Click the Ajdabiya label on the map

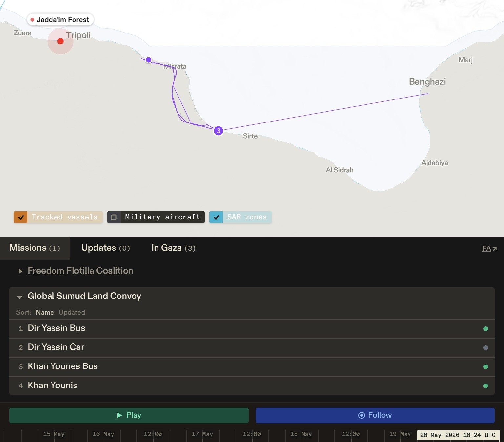tap(434, 163)
